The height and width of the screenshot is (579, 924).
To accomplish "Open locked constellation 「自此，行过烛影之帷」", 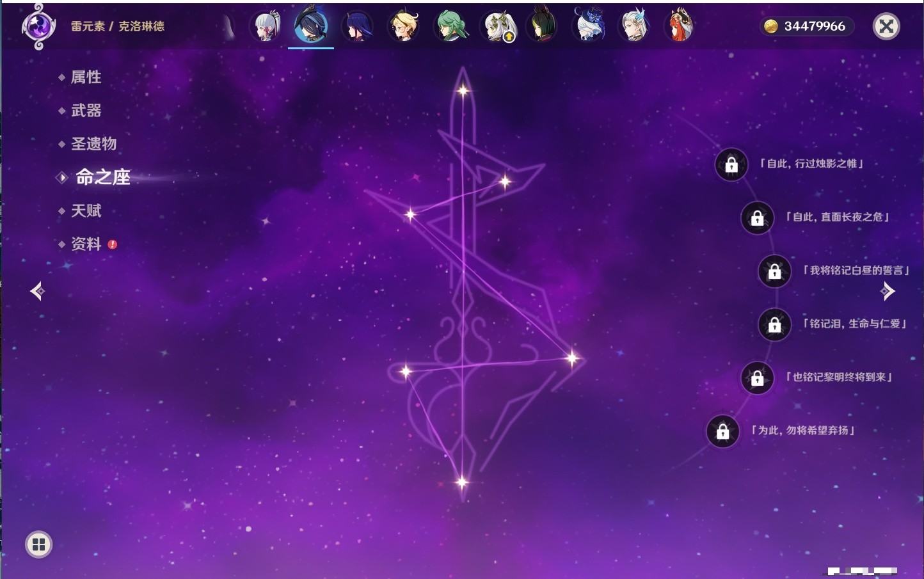I will [x=731, y=165].
